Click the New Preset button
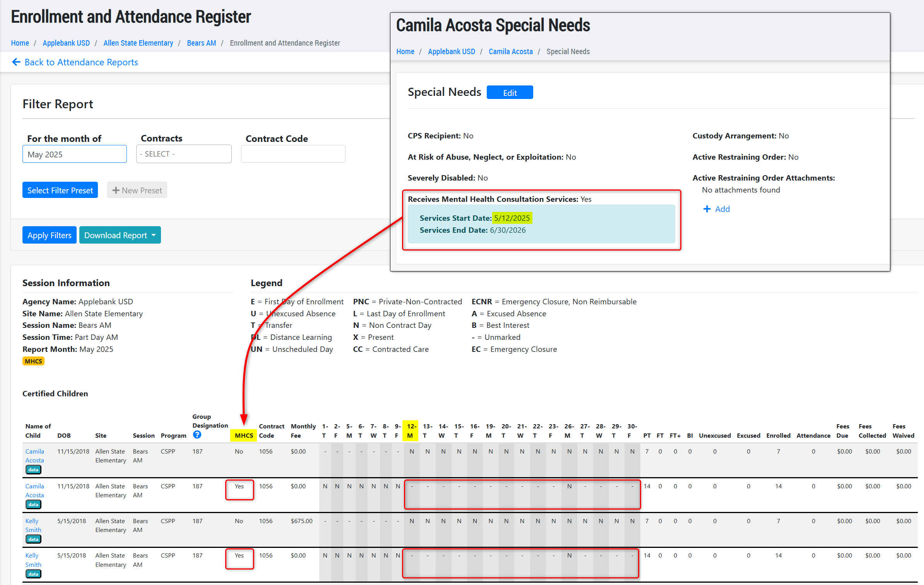 pos(137,190)
